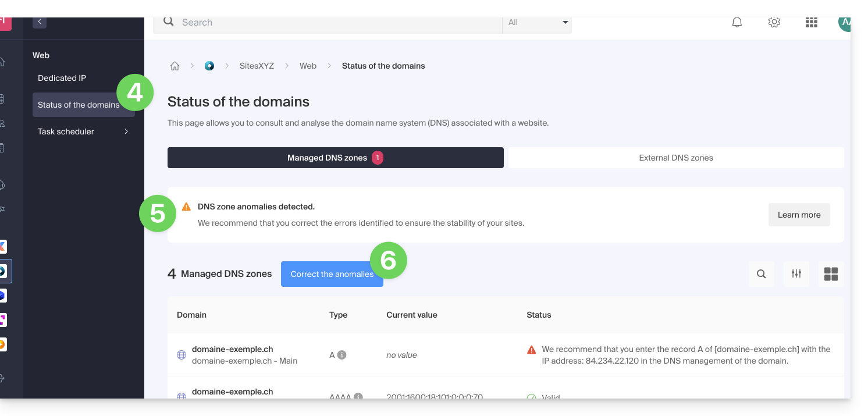The width and height of the screenshot is (868, 416).
Task: Click the home icon in breadcrumb
Action: click(x=175, y=66)
